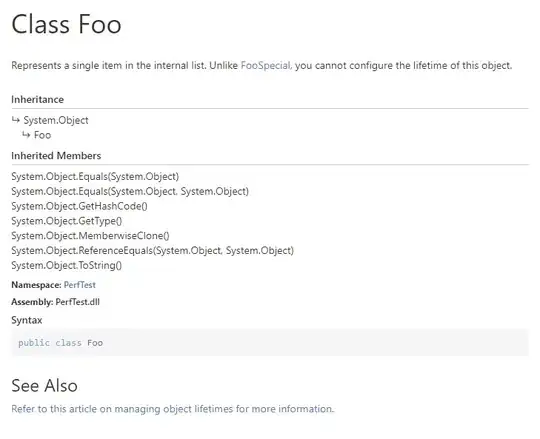Click the PerfTest.dll assembly text
The height and width of the screenshot is (439, 540).
tap(77, 302)
